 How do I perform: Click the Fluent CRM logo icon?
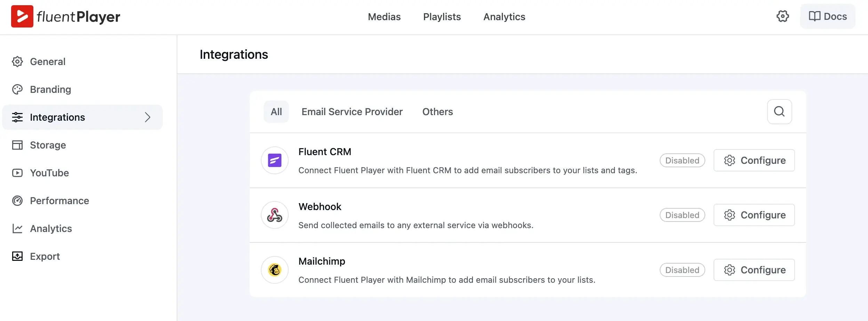click(275, 160)
